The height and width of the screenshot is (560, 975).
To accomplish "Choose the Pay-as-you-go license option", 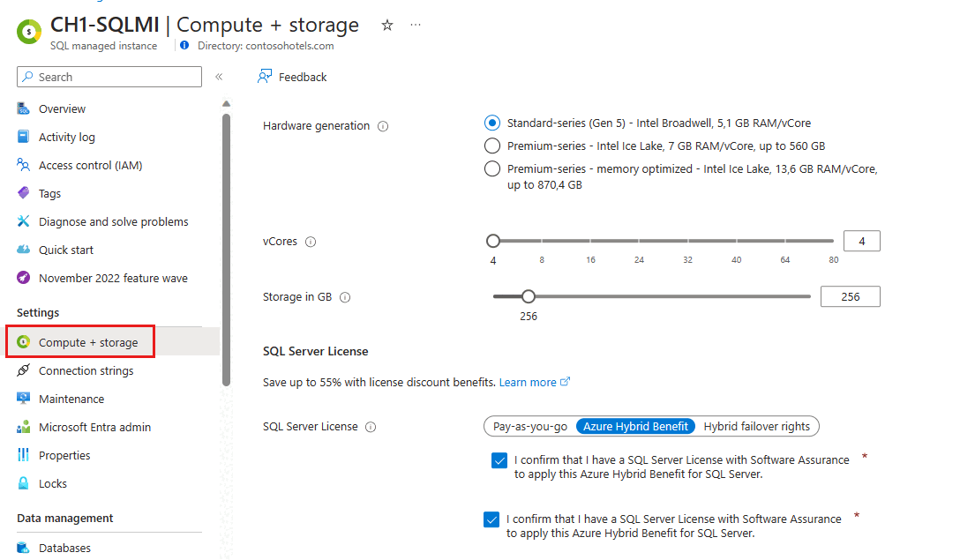I will click(529, 426).
